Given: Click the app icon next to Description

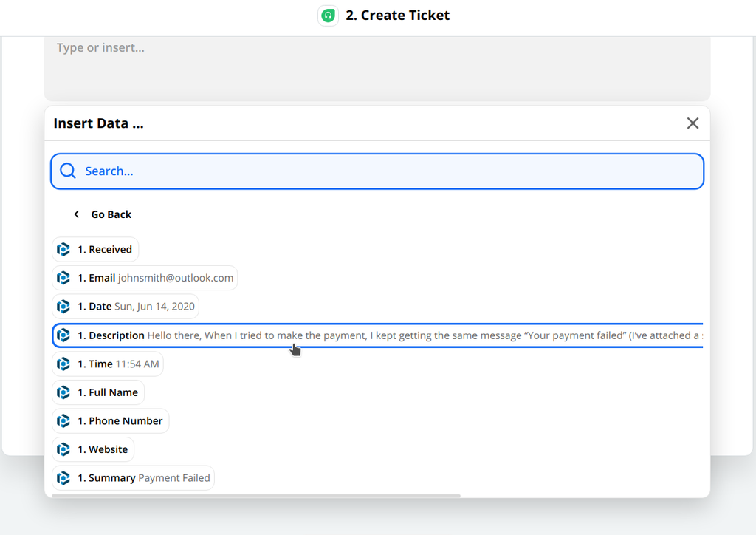Looking at the screenshot, I should pos(63,335).
